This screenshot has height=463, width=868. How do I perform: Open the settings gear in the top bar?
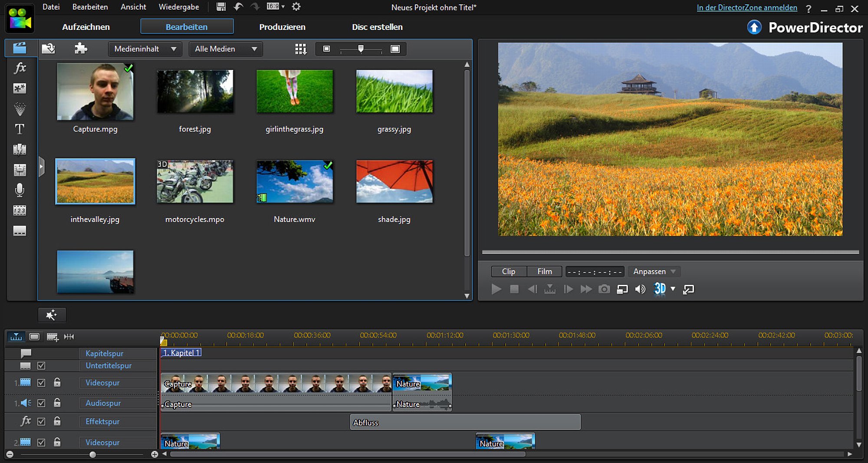[296, 7]
